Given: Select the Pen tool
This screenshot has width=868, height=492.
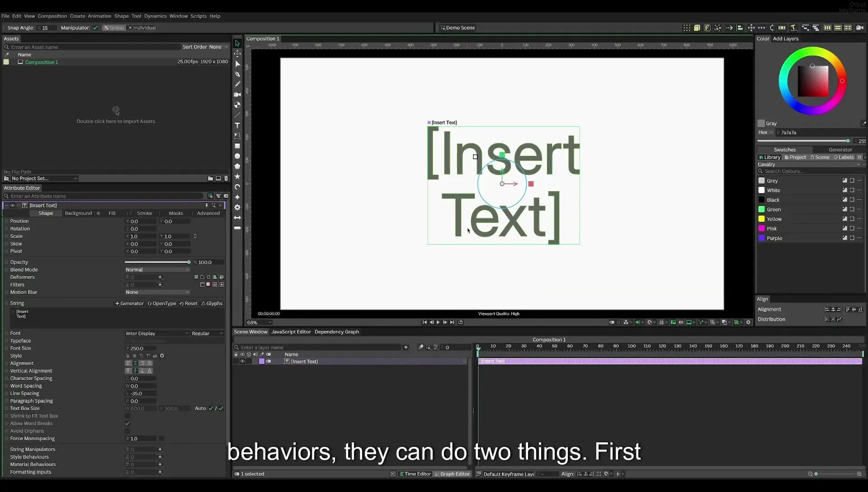Looking at the screenshot, I should pos(237,74).
